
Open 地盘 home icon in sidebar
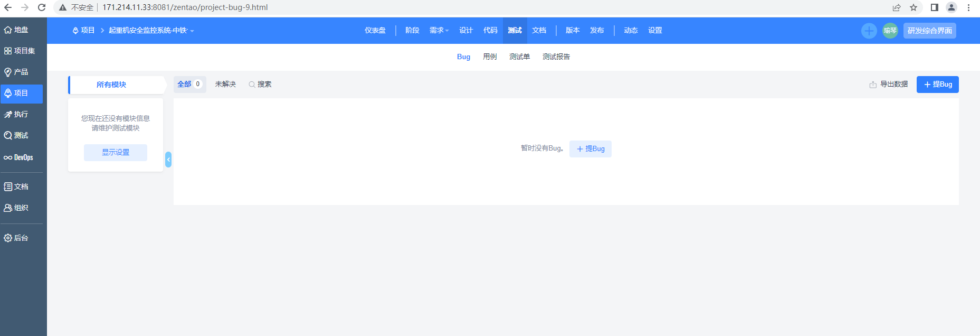point(8,30)
